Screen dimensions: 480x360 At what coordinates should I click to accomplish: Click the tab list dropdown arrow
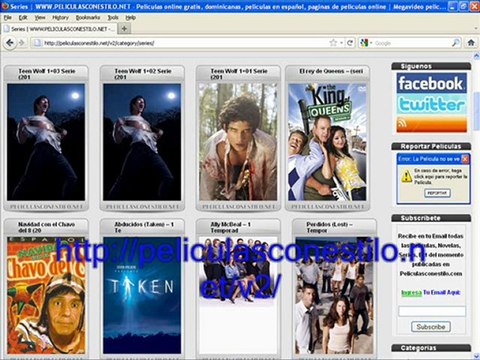click(475, 29)
